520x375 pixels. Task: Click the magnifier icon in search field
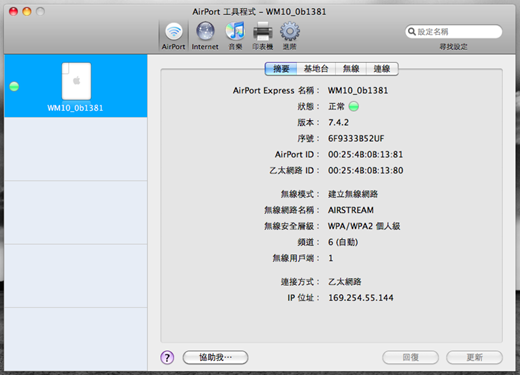tap(412, 32)
